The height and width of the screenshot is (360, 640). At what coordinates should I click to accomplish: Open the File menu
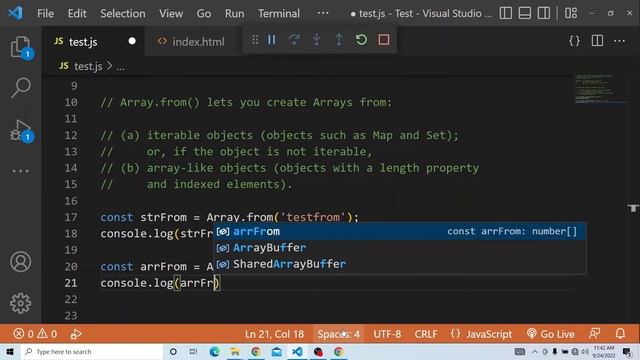pos(45,13)
